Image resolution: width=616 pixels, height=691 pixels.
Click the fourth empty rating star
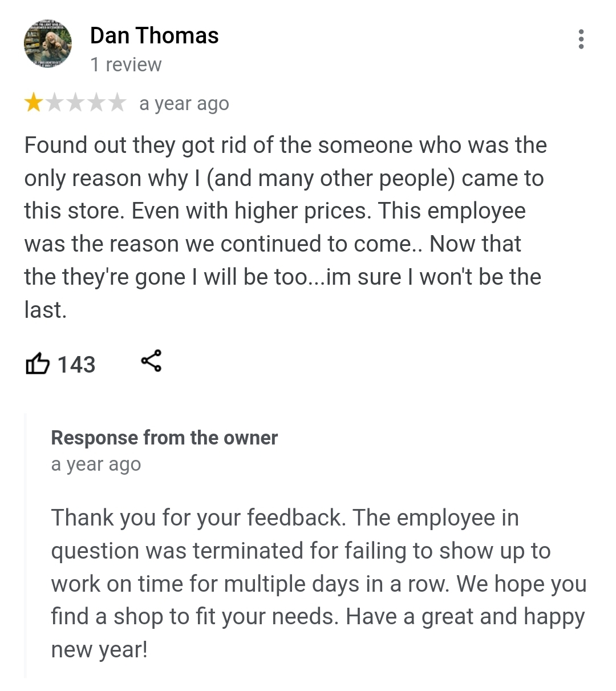coord(96,103)
